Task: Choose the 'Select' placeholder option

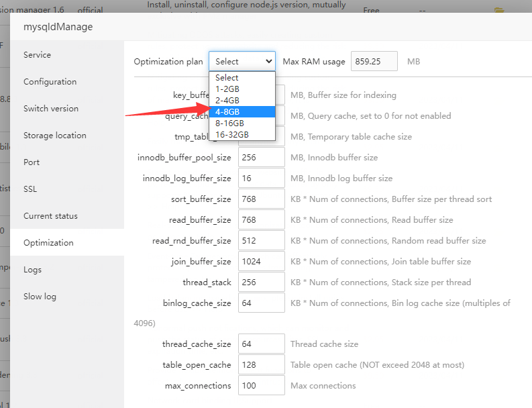Action: coord(242,77)
